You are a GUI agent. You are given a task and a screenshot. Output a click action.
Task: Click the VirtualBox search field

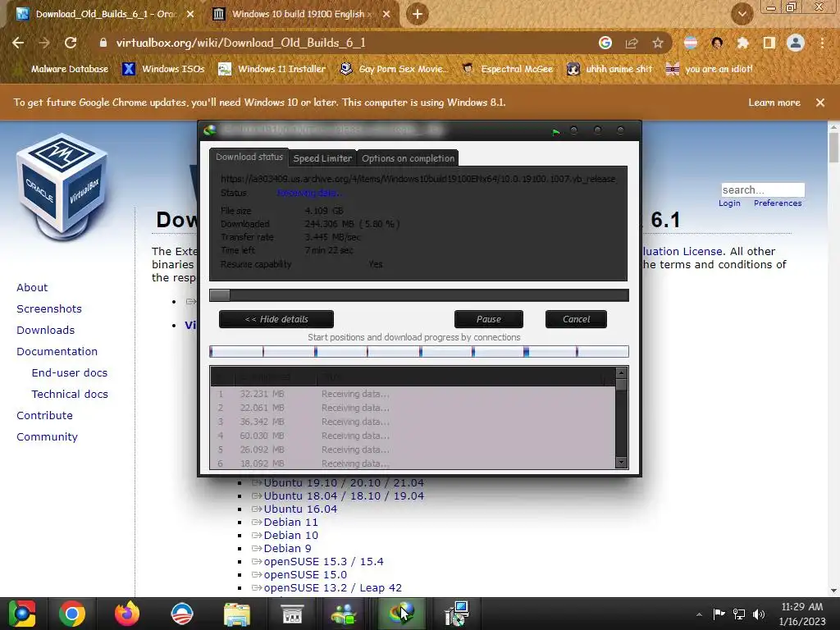763,190
